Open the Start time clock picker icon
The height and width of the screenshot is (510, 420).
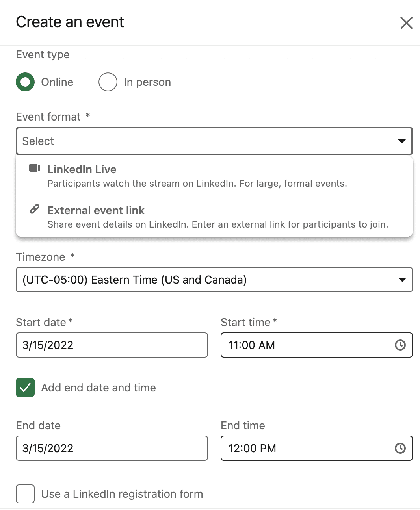(400, 345)
